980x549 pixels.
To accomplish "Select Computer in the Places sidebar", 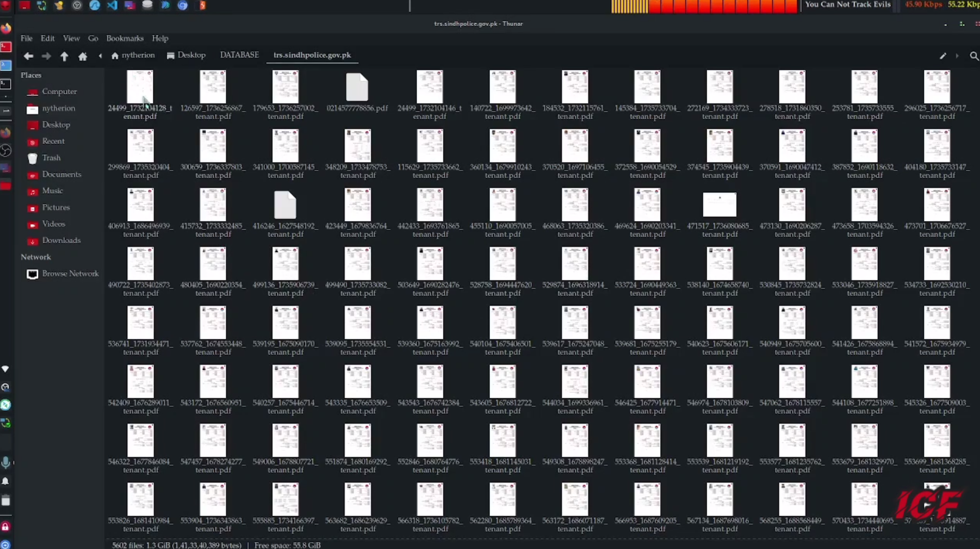I will (x=59, y=91).
